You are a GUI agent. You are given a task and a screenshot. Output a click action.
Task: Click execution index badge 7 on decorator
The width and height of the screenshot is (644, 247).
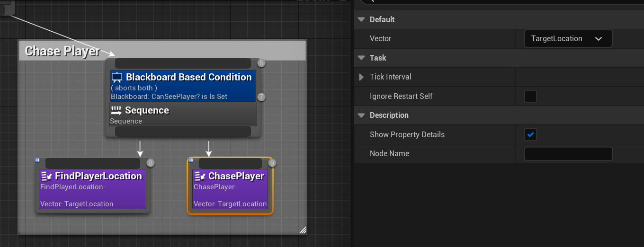[x=261, y=97]
